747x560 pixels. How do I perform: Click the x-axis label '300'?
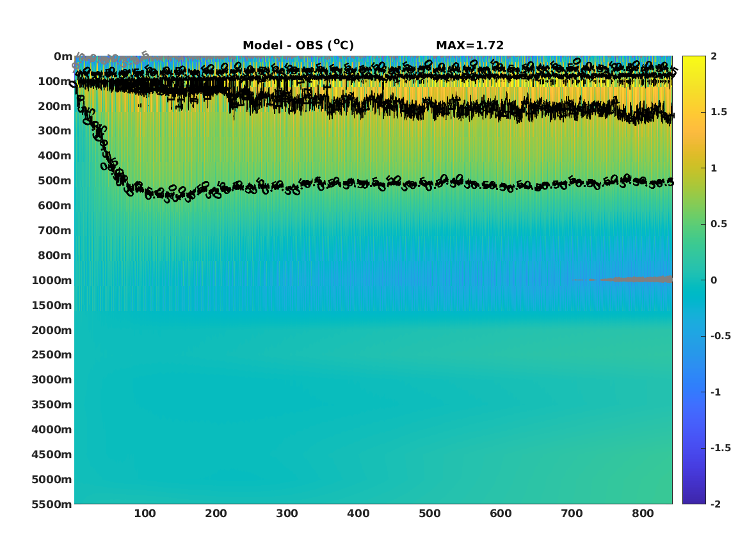click(x=287, y=513)
